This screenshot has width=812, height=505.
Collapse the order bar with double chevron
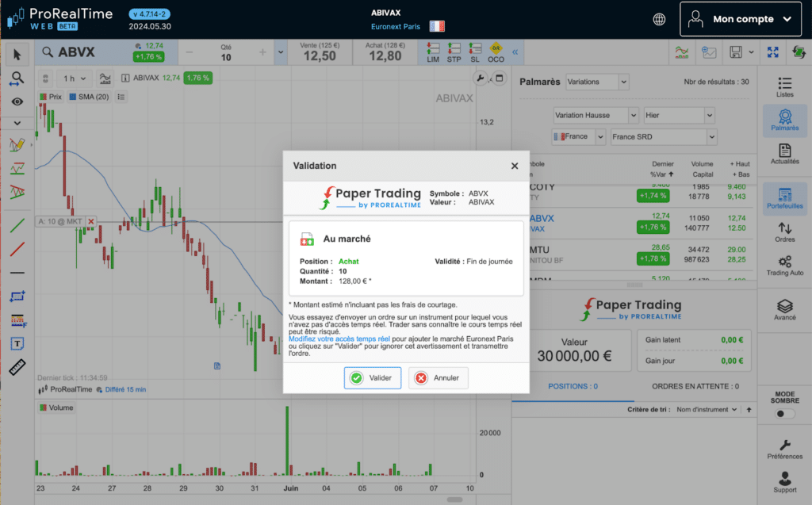515,52
